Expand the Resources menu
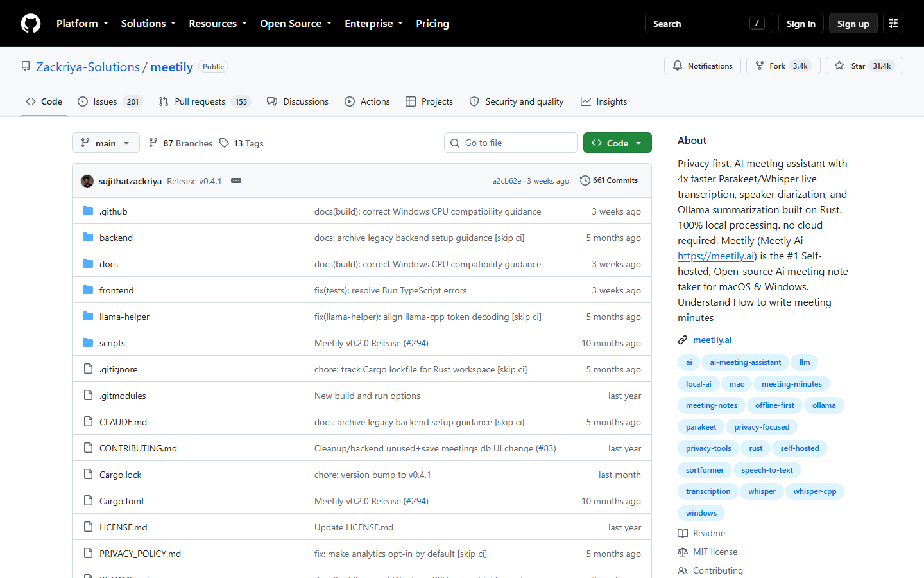Screen dimensions: 924x578 click(218, 24)
